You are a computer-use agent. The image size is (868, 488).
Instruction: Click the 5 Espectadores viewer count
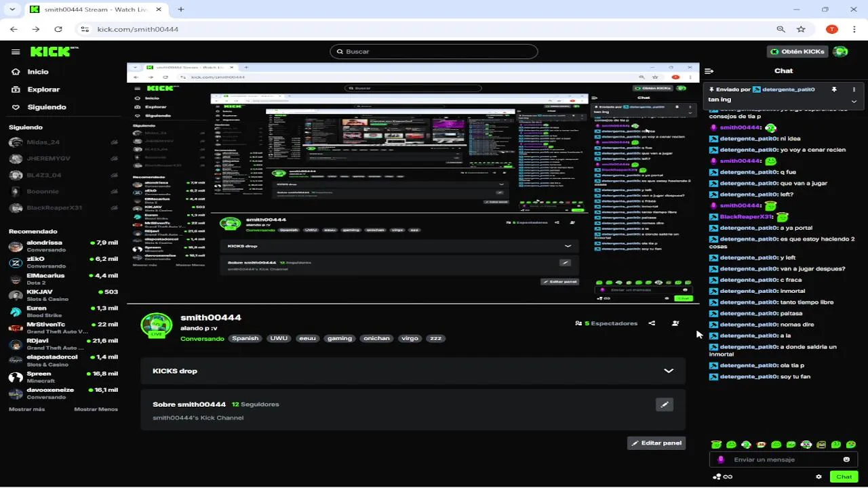coord(606,323)
